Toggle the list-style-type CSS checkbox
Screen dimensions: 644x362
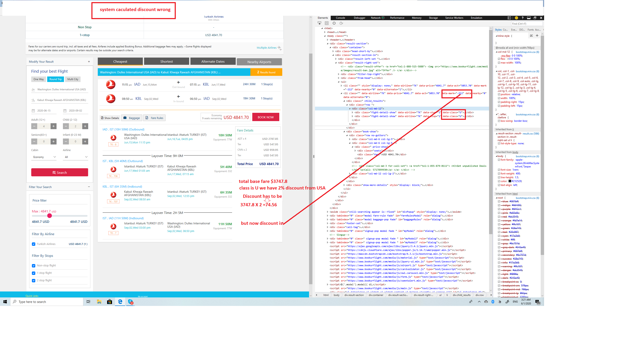click(x=499, y=143)
